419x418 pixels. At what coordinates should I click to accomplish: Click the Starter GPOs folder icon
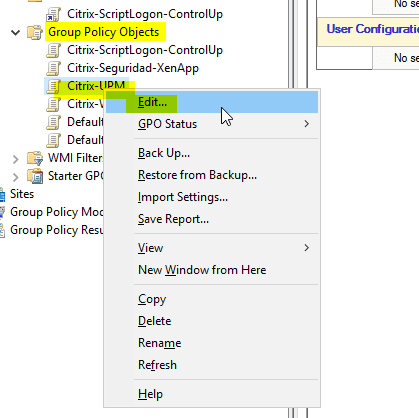[x=35, y=176]
